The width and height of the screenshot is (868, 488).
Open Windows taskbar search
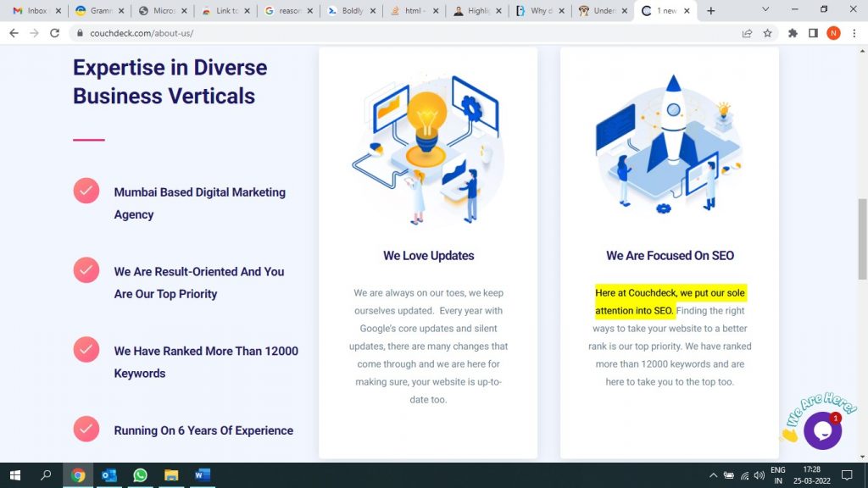click(46, 475)
